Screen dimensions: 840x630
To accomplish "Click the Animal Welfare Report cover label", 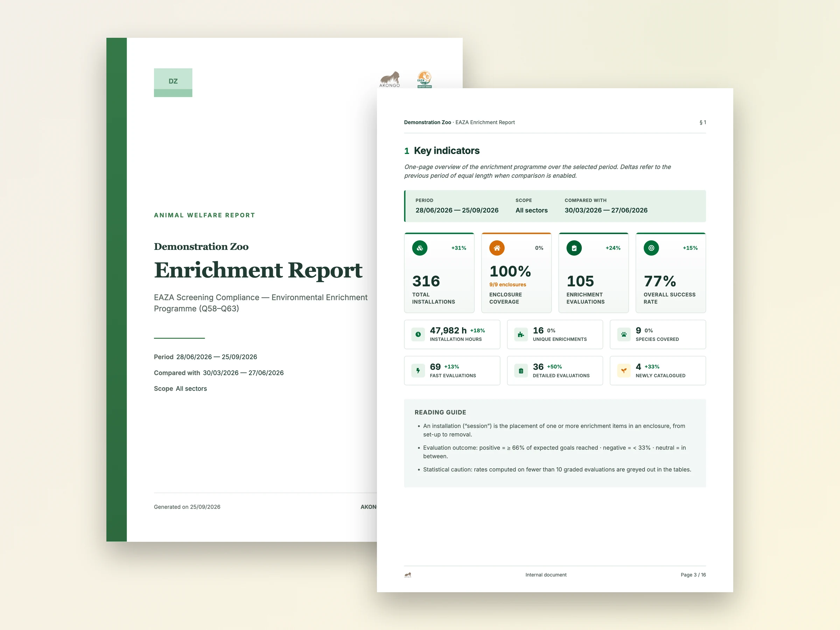I will click(x=204, y=215).
